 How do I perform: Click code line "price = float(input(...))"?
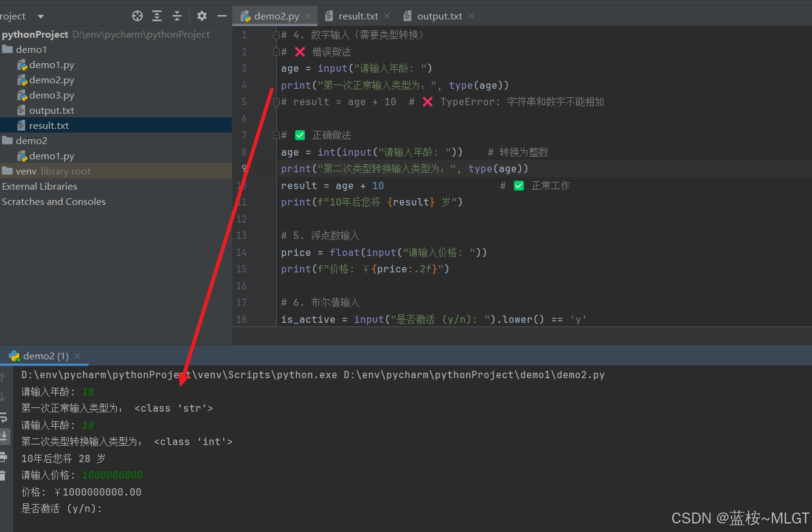click(x=384, y=252)
